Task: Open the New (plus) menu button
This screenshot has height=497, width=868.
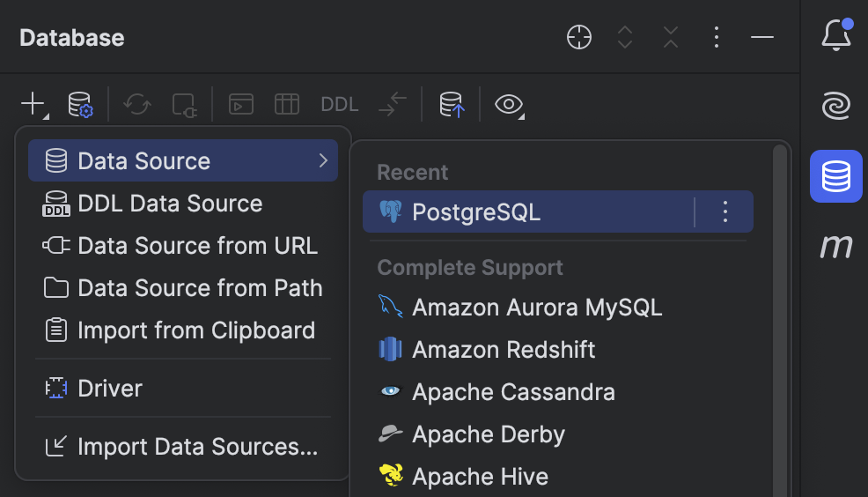Action: 35,104
